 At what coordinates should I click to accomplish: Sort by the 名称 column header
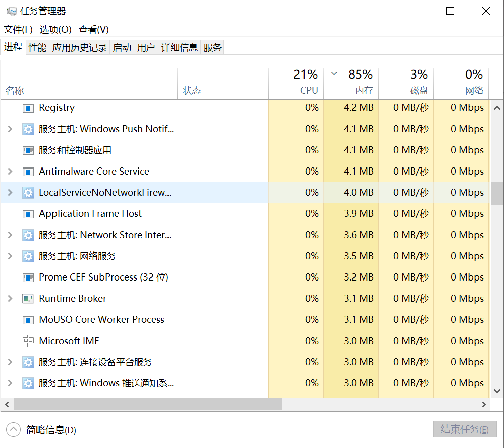(89, 84)
